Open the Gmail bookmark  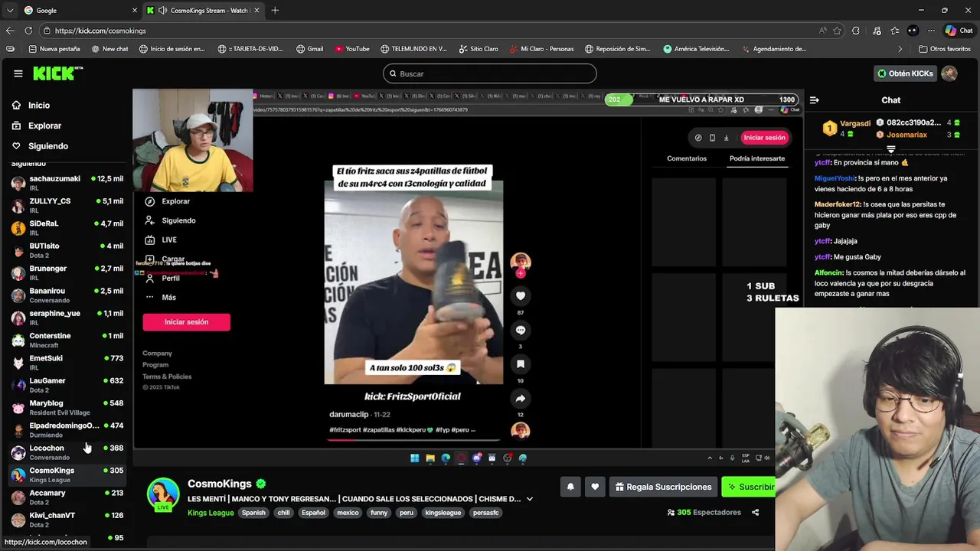[310, 49]
